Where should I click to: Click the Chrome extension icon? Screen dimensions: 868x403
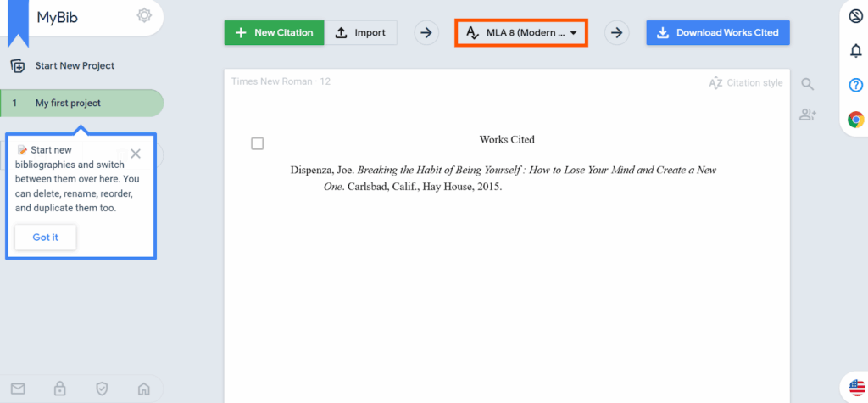(856, 119)
